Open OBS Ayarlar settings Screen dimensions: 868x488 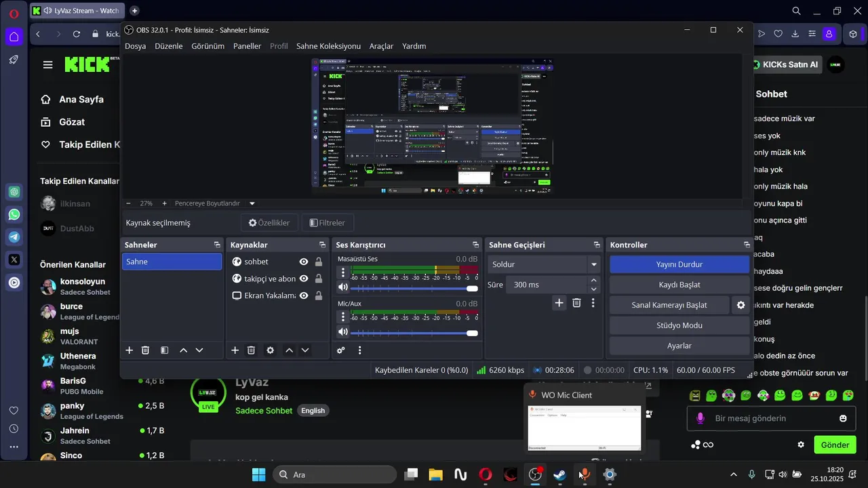(x=679, y=346)
